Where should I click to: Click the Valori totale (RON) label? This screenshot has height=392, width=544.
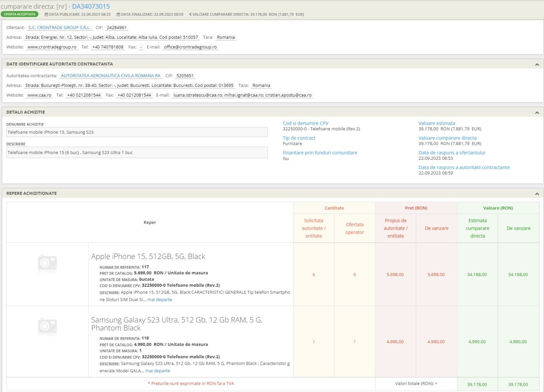click(416, 384)
